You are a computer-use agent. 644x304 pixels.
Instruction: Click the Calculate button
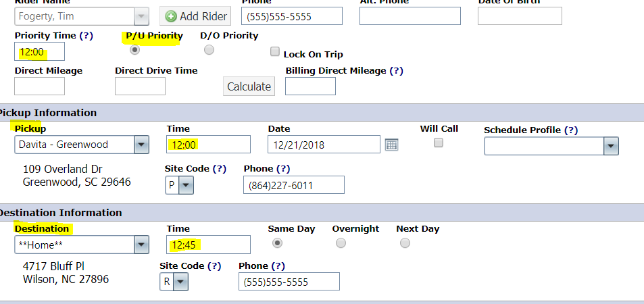tap(249, 86)
